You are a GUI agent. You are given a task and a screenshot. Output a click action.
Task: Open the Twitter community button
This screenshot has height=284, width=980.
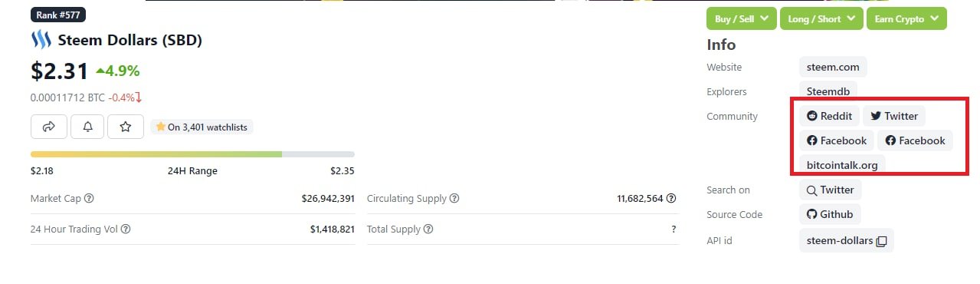893,116
